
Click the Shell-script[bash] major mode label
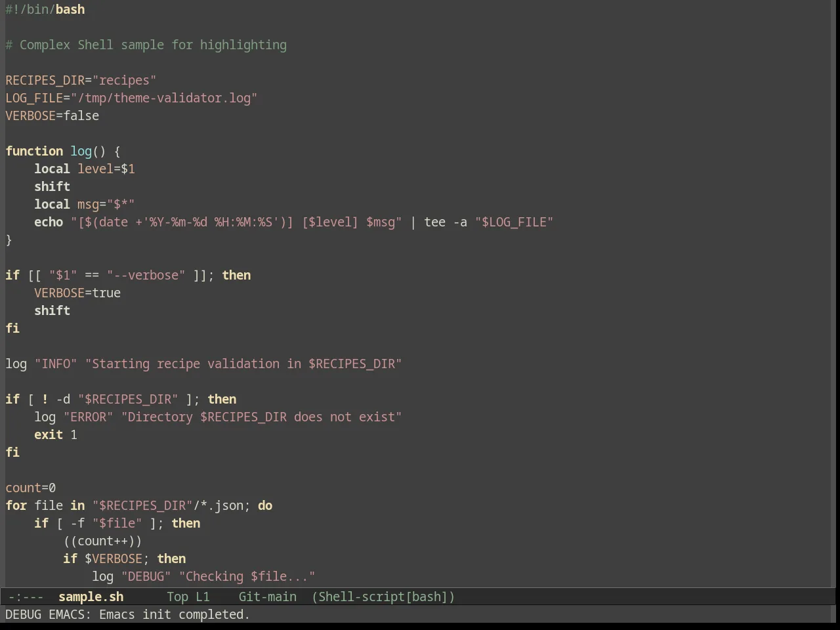[383, 597]
